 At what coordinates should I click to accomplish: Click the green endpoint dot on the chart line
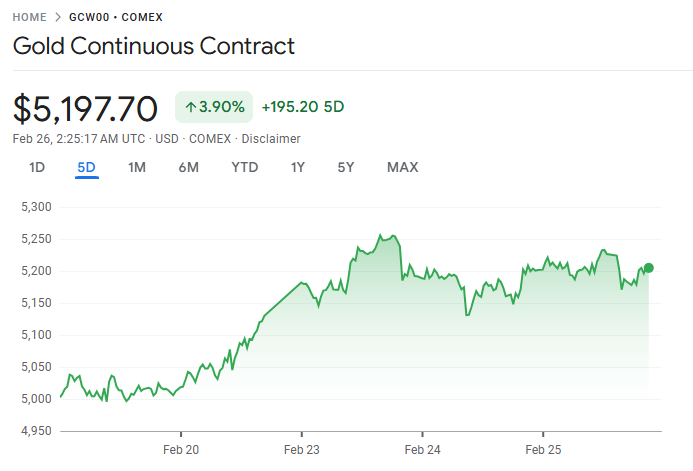click(649, 267)
